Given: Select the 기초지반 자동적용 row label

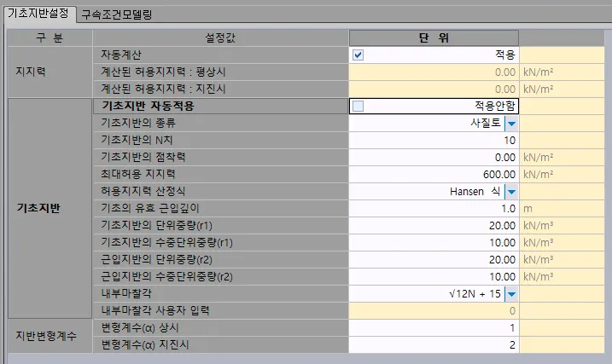Looking at the screenshot, I should click(220, 106).
